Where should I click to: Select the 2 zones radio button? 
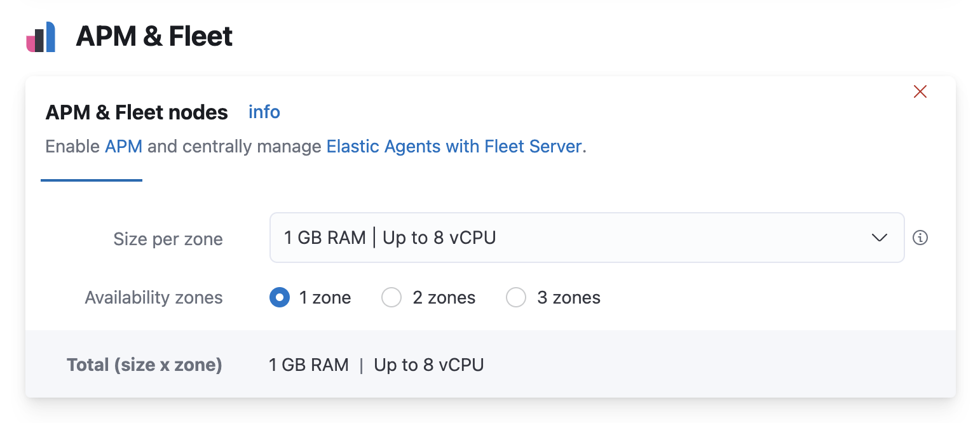tap(391, 297)
